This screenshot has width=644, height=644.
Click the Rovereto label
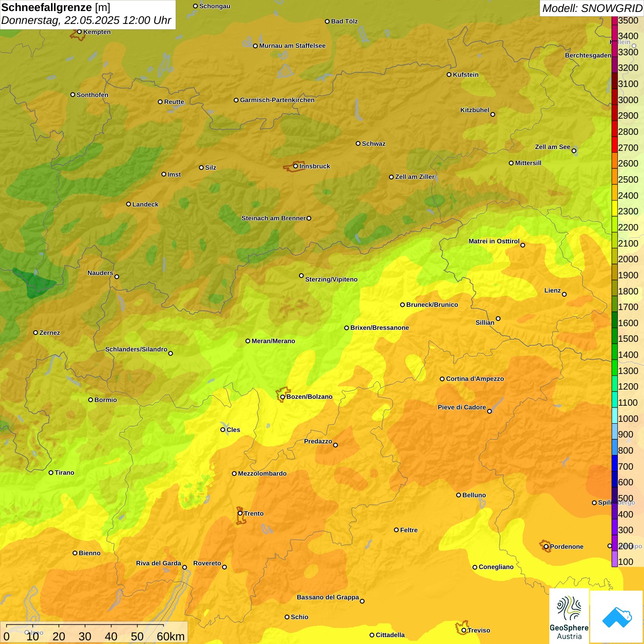pyautogui.click(x=207, y=563)
